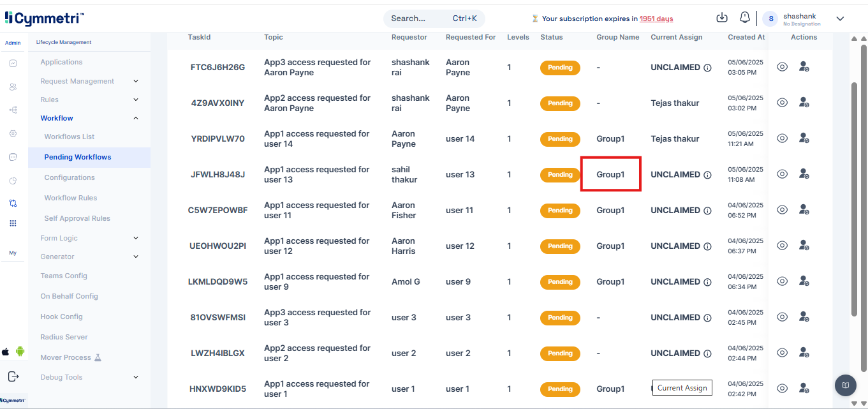The height and width of the screenshot is (409, 868).
Task: Click task ID HNXWD9KID5
Action: pos(217,389)
